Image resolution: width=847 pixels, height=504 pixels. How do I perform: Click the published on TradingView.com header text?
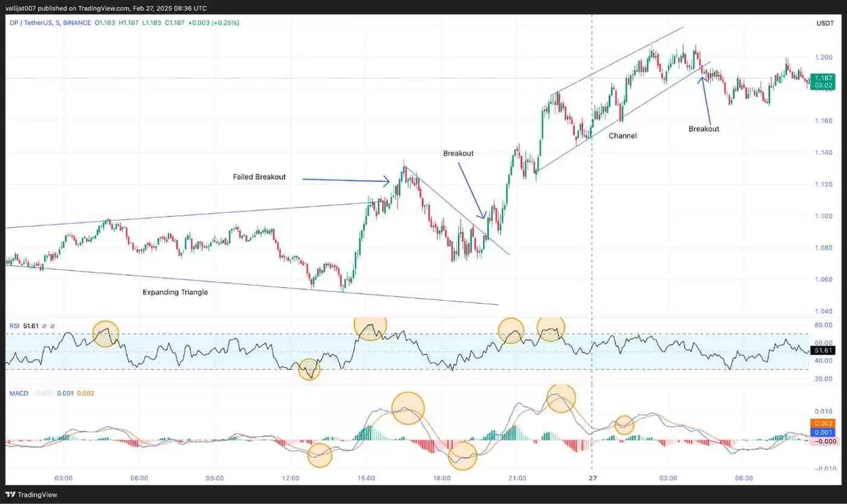point(106,8)
